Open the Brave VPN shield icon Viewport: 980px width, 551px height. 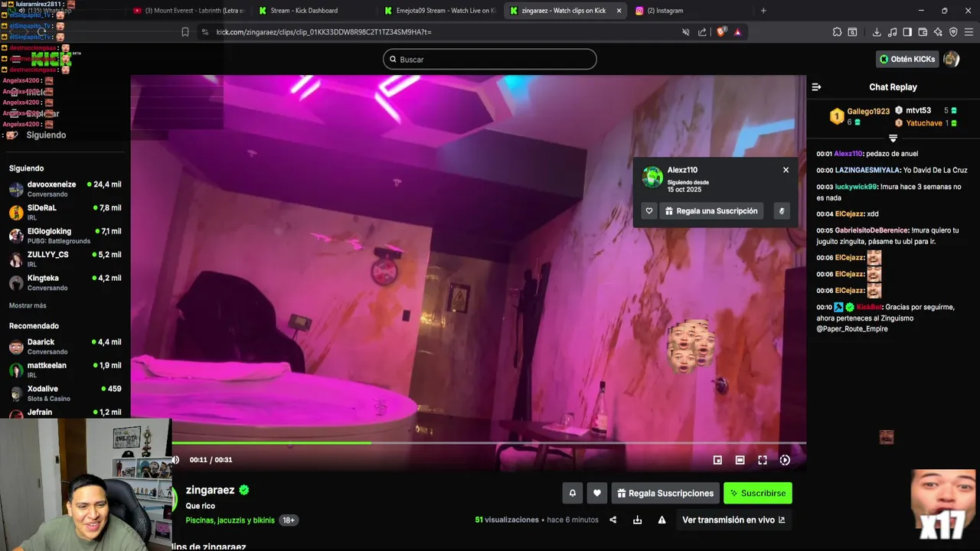[x=953, y=32]
